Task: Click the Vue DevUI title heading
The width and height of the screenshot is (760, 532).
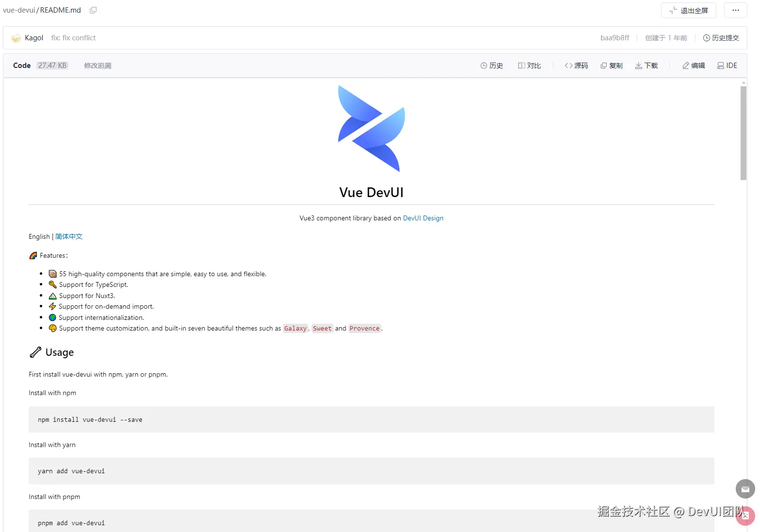Action: coord(371,193)
